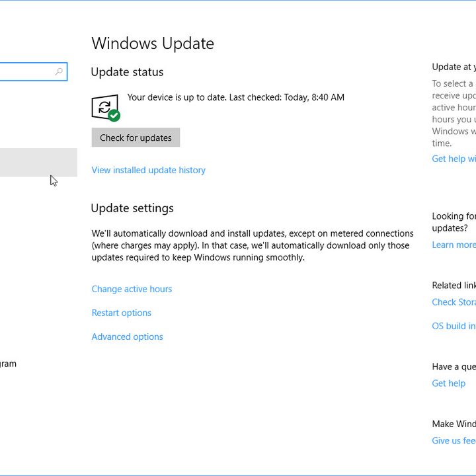Open OS build info link
Screen dimensions: 476x476
tap(454, 326)
